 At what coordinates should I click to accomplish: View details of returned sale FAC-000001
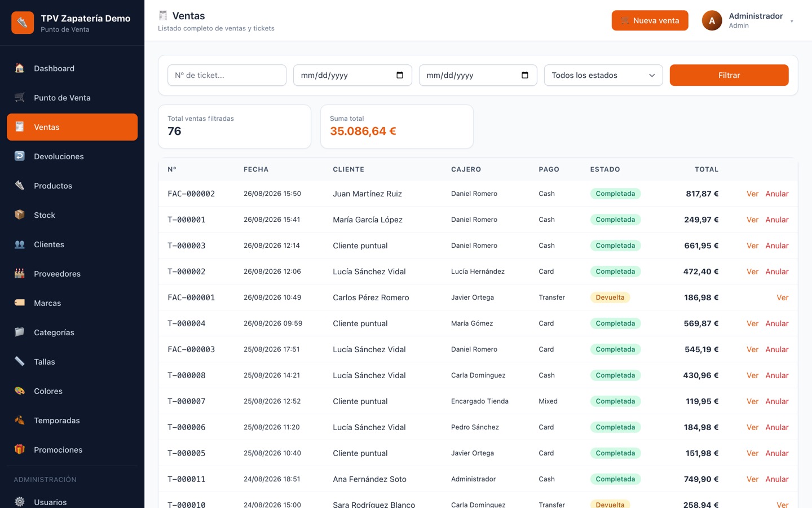point(783,297)
